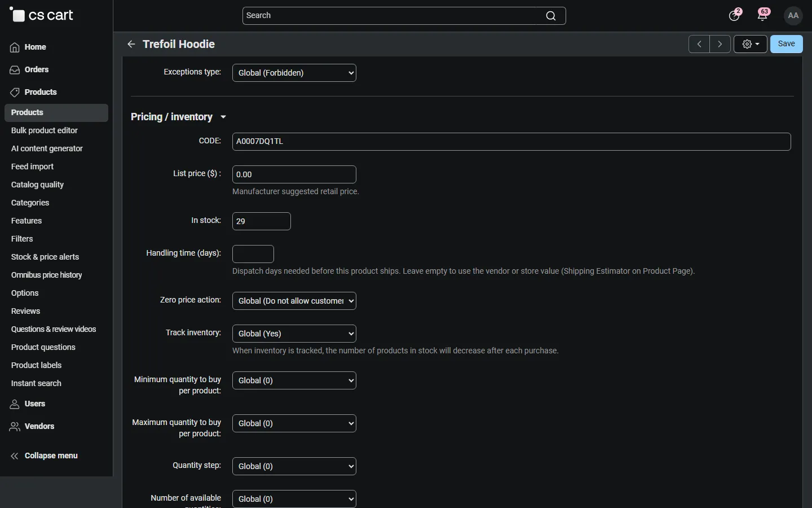Open Minimum quantity to buy dropdown
The height and width of the screenshot is (508, 812).
pos(294,380)
